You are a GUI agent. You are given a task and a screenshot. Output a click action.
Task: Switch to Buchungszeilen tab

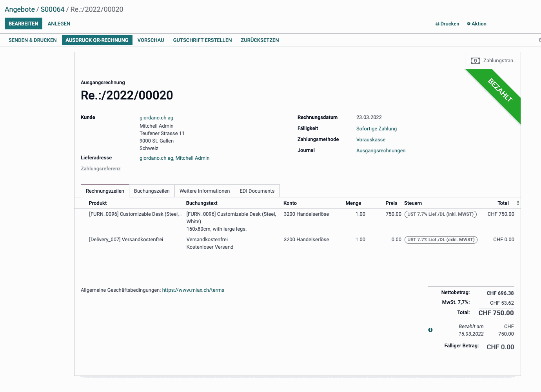152,191
